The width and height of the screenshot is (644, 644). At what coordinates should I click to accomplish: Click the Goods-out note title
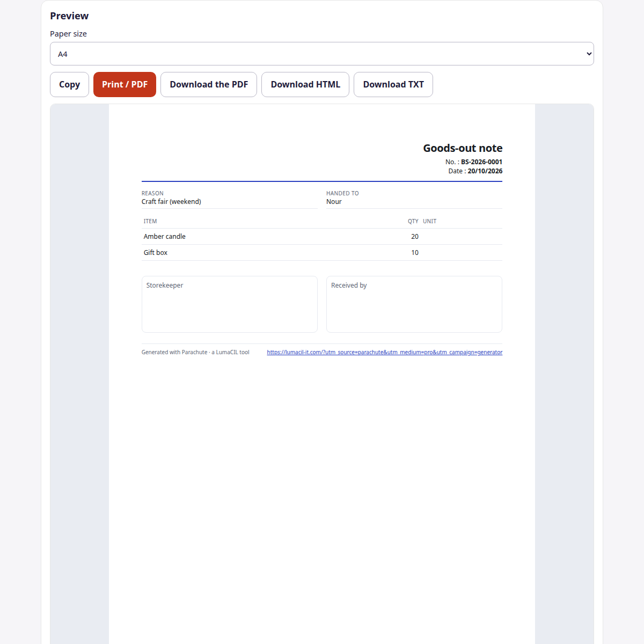[x=463, y=148]
